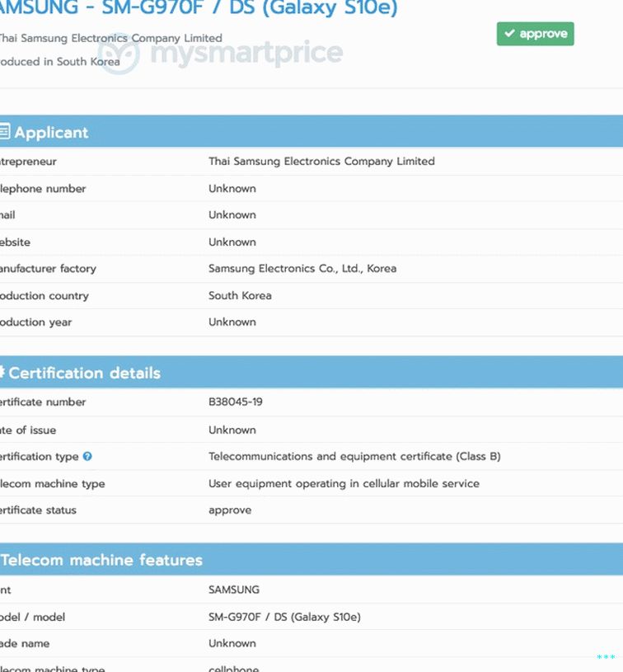Select the Certification details section header
This screenshot has width=623, height=672.
tap(311, 372)
